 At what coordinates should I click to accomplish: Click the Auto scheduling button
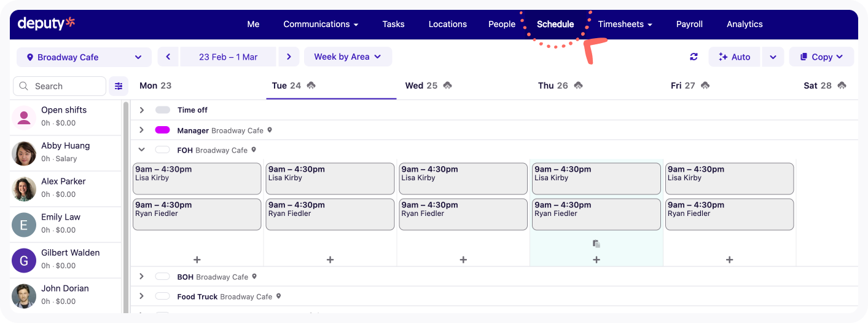point(734,57)
